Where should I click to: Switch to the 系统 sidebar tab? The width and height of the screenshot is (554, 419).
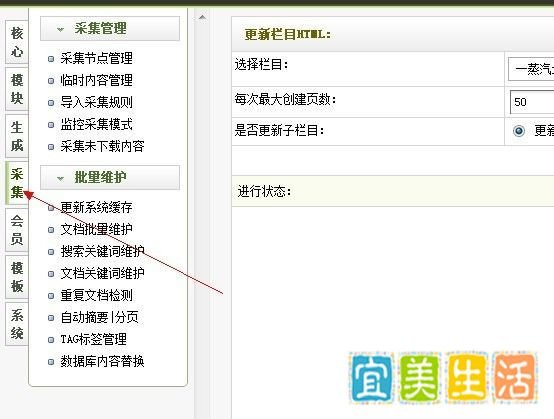pos(17,324)
